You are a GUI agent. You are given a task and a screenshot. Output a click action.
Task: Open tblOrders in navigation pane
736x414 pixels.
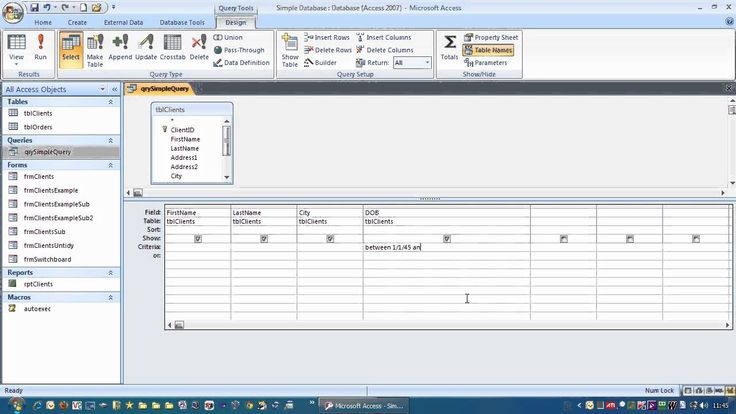pyautogui.click(x=38, y=127)
